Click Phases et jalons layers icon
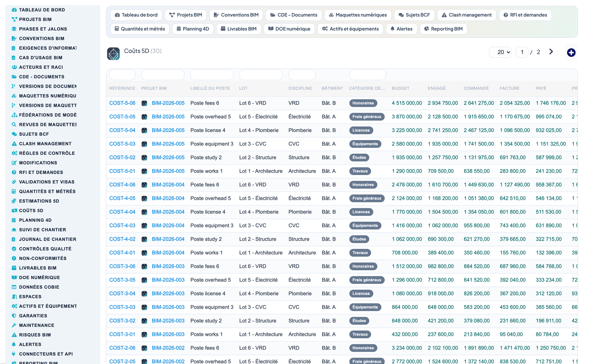This screenshot has width=589, height=364. click(x=14, y=29)
